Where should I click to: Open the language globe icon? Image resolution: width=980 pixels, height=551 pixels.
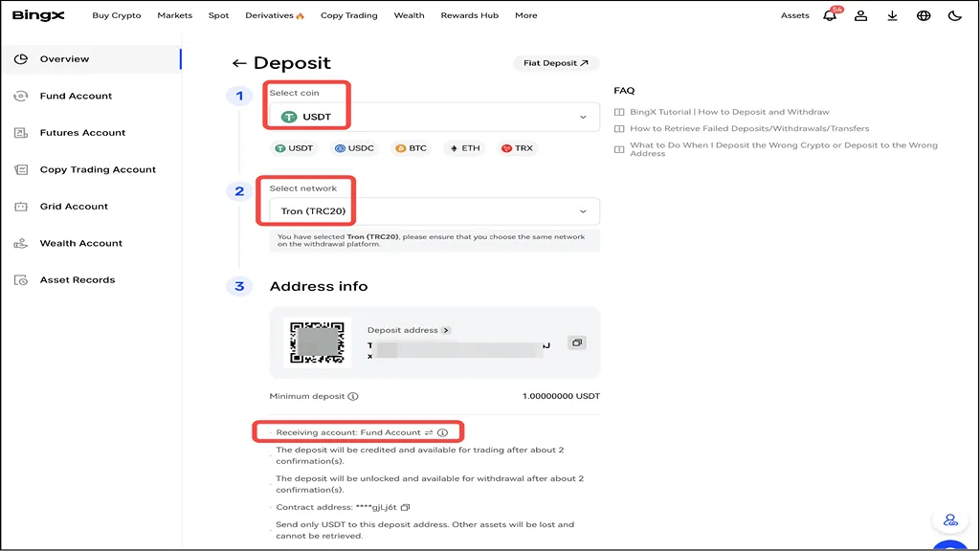pos(924,16)
